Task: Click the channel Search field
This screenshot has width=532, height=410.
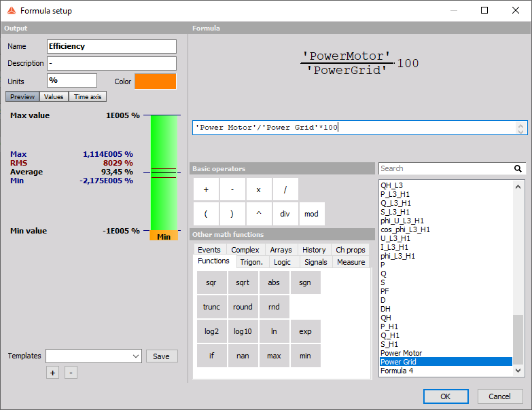Action: (x=446, y=168)
